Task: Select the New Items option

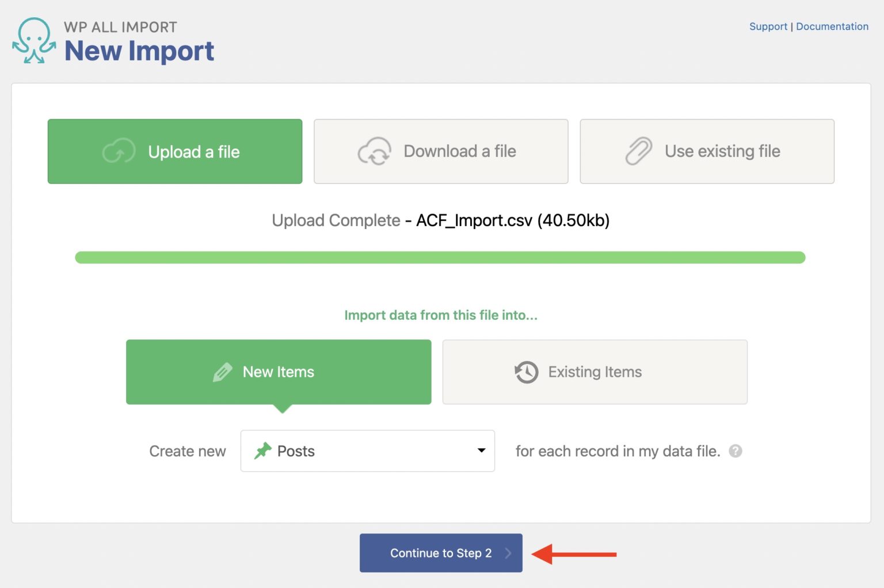Action: [279, 372]
